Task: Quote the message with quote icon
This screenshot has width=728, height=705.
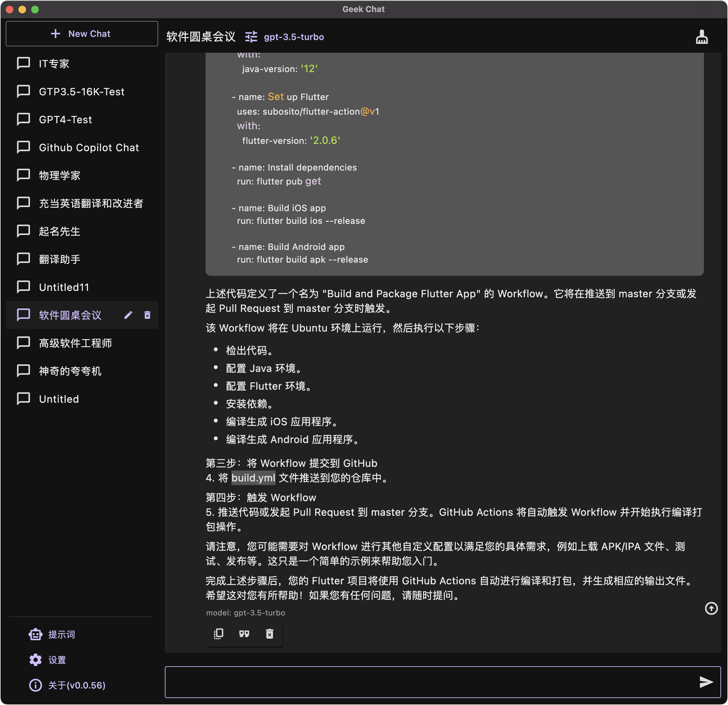Action: click(x=244, y=634)
